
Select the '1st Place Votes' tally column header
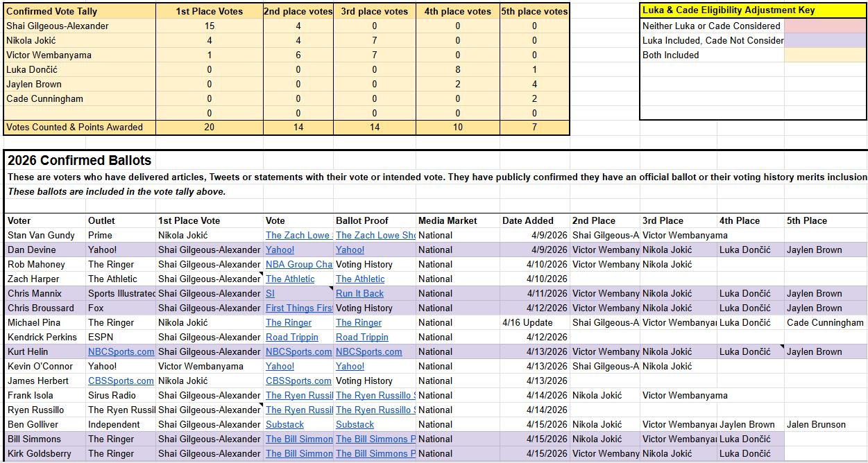[x=210, y=11]
